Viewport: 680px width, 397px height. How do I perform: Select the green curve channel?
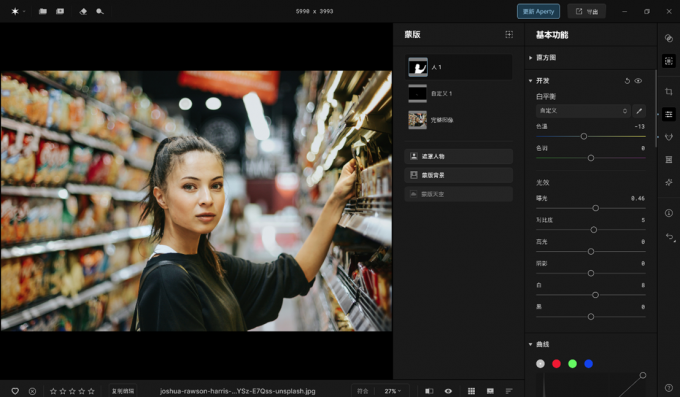coord(572,364)
